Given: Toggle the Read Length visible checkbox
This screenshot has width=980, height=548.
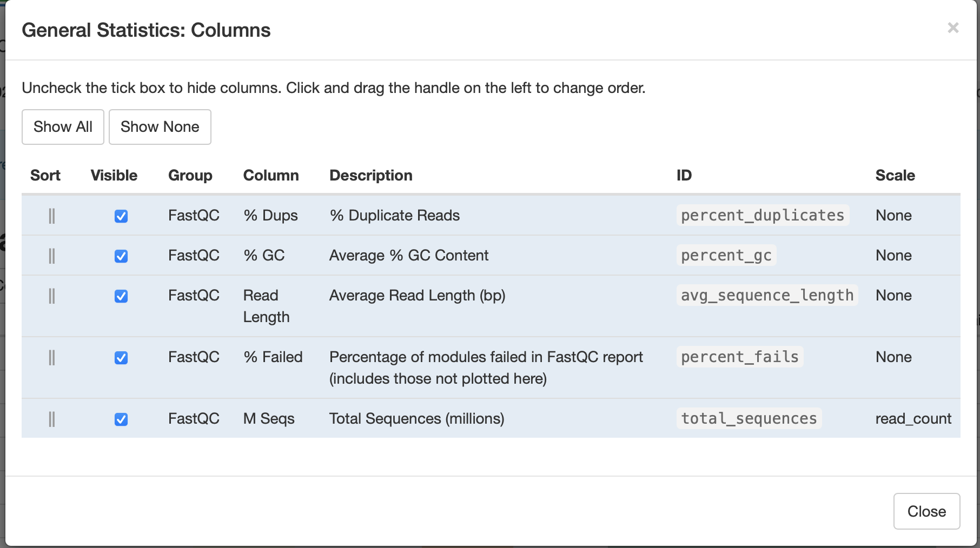Looking at the screenshot, I should [121, 296].
